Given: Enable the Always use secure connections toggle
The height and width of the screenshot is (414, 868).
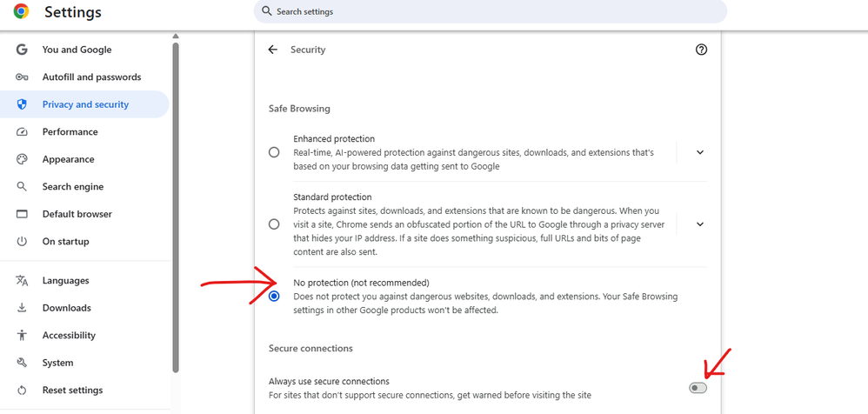Looking at the screenshot, I should [x=698, y=388].
